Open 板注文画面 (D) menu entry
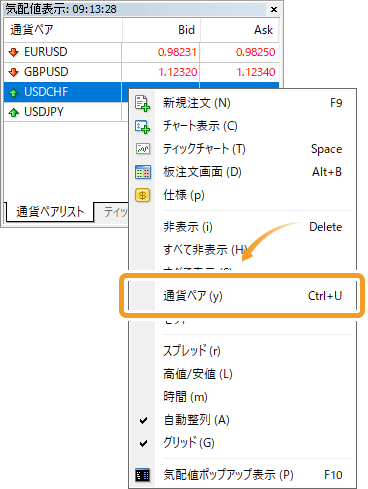The image size is (368, 489). coord(242,172)
